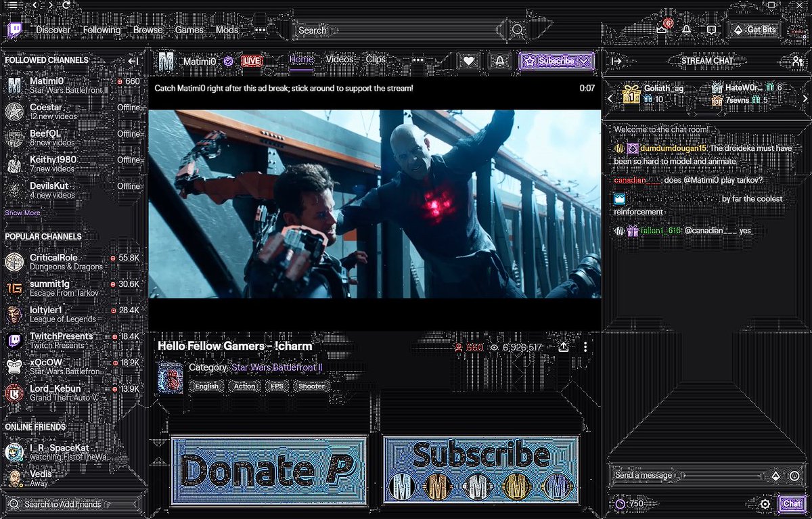Switch to the channel Clips tab
This screenshot has width=812, height=519.
pyautogui.click(x=376, y=60)
